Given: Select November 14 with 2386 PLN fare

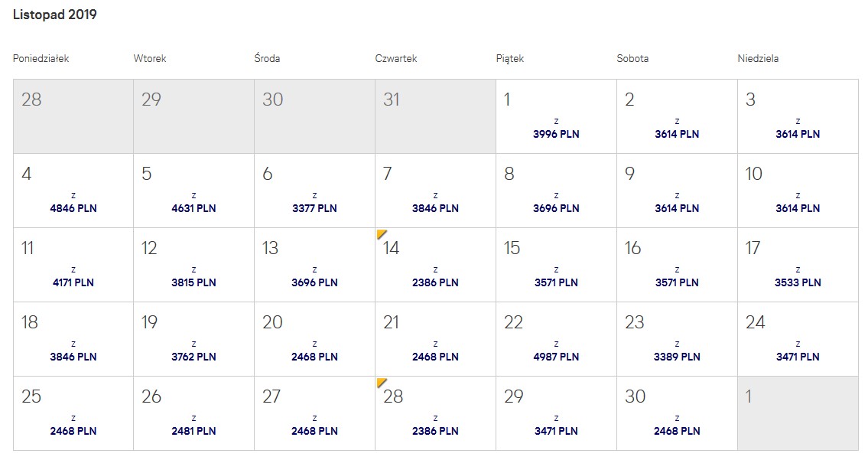Looking at the screenshot, I should coord(435,265).
